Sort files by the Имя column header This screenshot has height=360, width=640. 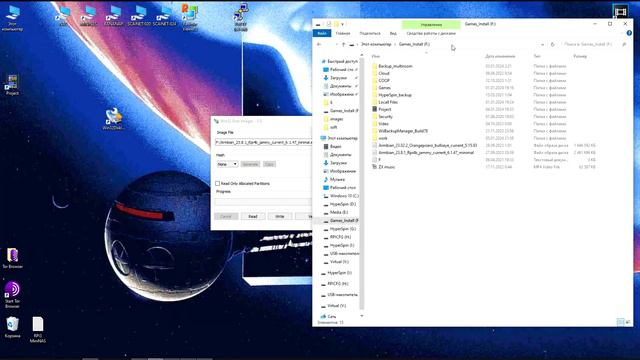click(376, 56)
